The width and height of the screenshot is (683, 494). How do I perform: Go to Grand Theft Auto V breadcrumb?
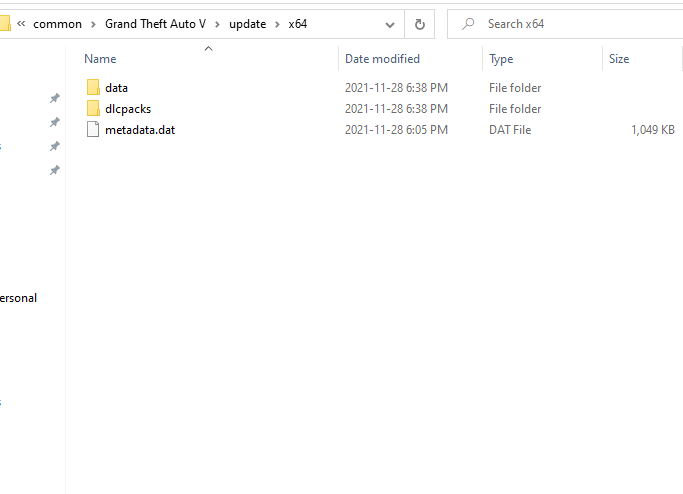156,24
